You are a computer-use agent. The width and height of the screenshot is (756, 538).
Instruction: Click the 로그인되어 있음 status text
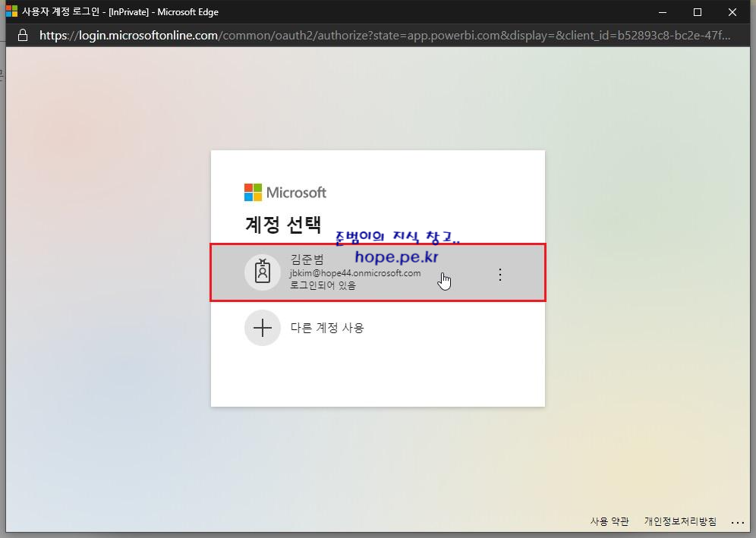[x=323, y=285]
